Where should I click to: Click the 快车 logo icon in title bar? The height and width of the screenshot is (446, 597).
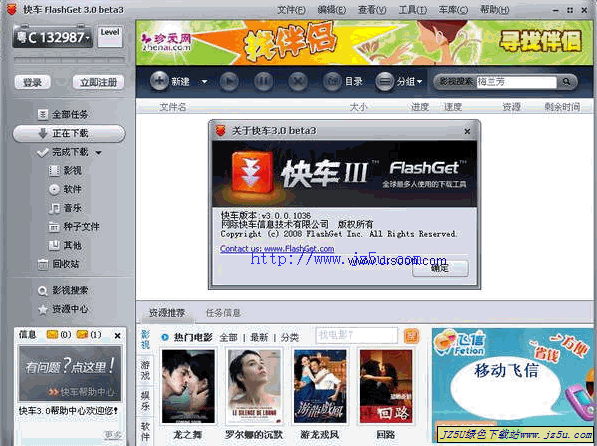point(12,9)
